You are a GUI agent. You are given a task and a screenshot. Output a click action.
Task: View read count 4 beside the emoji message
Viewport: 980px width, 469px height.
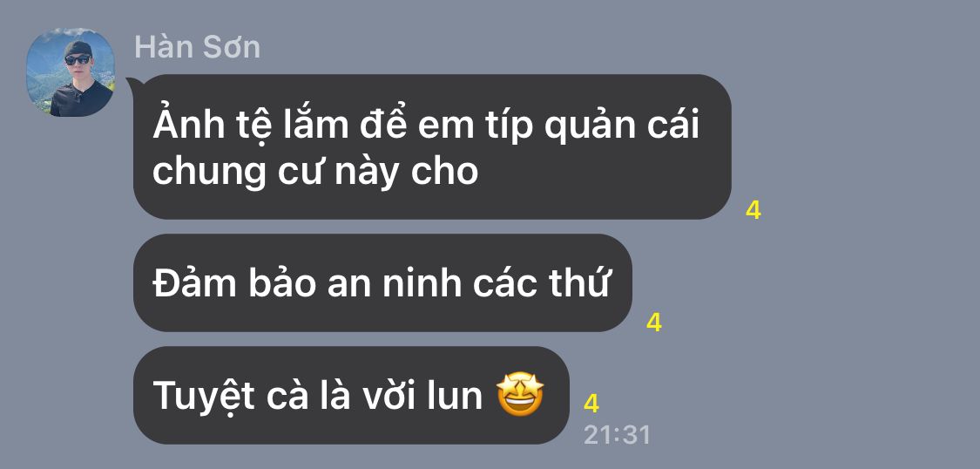(x=591, y=404)
